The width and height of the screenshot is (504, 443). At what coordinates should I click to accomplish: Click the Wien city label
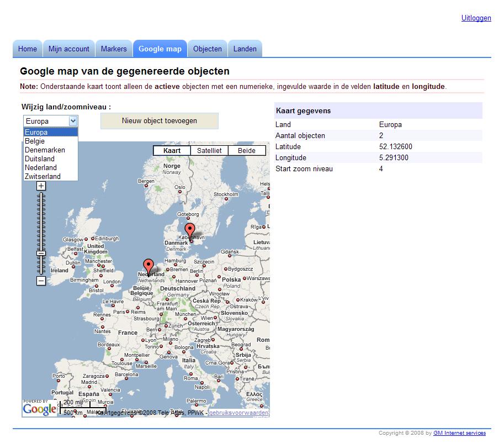207,318
